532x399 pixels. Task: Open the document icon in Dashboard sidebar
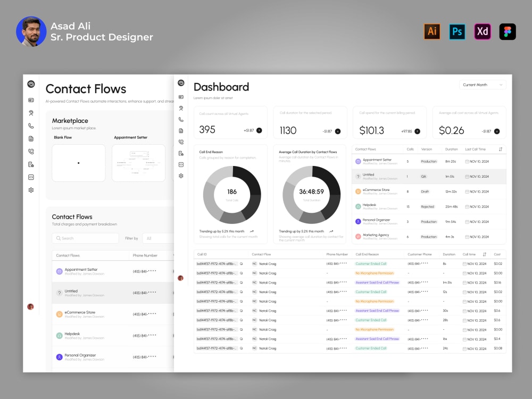[x=181, y=131]
